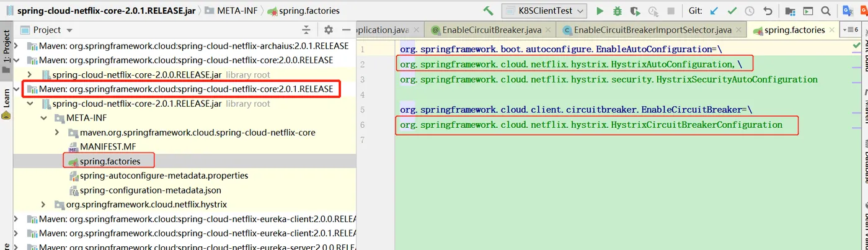868x250 pixels.
Task: Revert changes with the undo arrow icon
Action: (768, 11)
